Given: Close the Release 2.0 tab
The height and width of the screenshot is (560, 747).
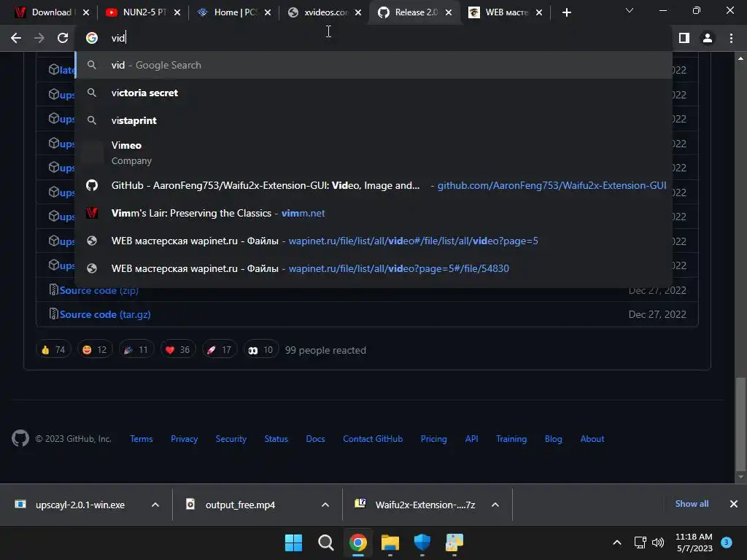Looking at the screenshot, I should coord(449,12).
